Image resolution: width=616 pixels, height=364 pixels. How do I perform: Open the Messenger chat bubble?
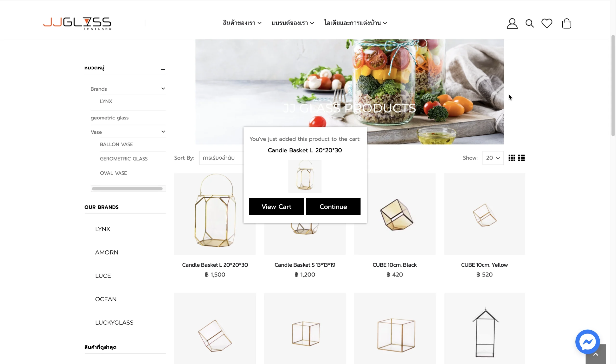point(587,342)
